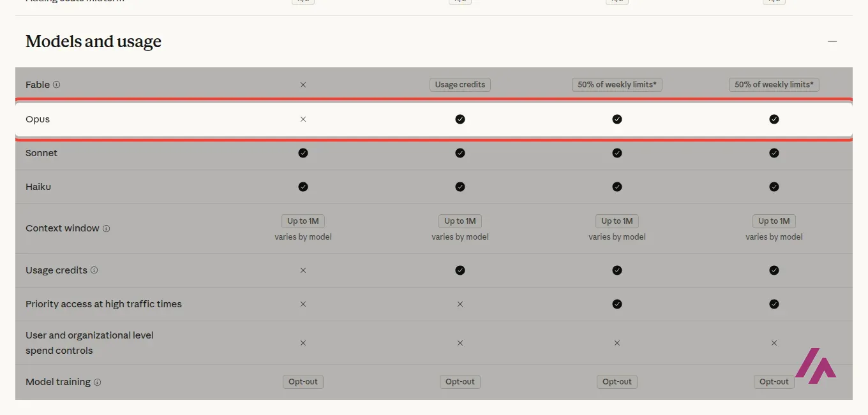
Task: Click spend controls X in first plan column
Action: [x=303, y=343]
